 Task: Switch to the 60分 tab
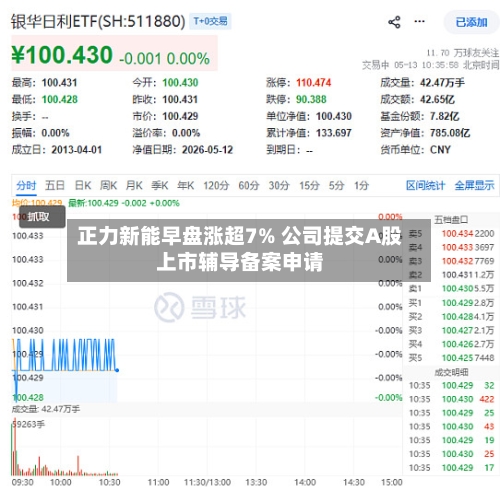click(249, 185)
